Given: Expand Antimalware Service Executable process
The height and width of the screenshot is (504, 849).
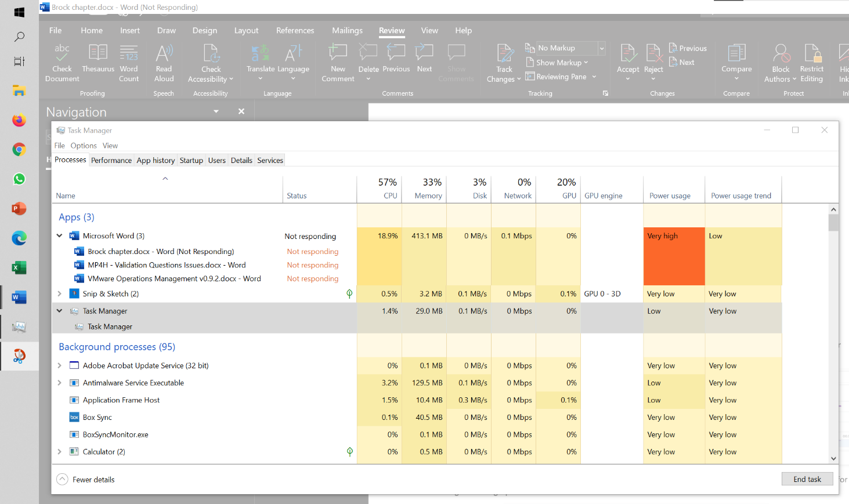Looking at the screenshot, I should [59, 383].
